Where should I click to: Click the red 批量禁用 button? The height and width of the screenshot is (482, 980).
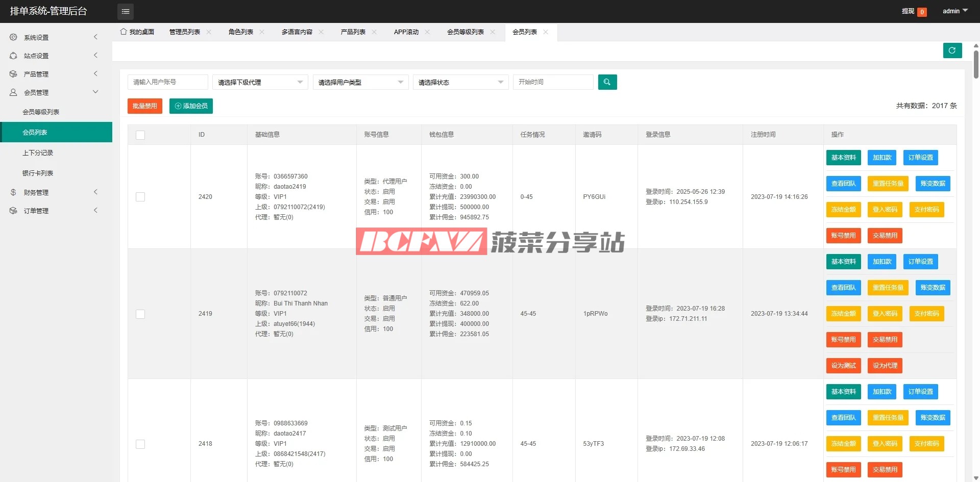[x=144, y=106]
